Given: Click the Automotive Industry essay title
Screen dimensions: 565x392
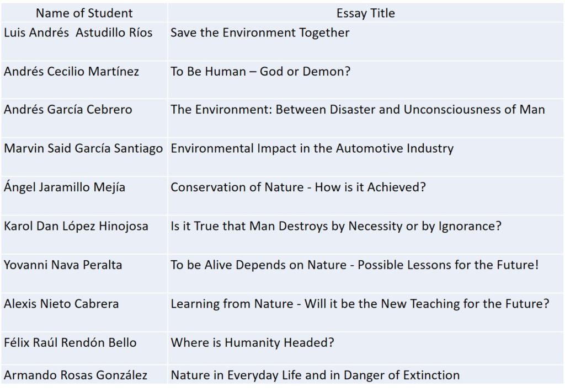Looking at the screenshot, I should (x=312, y=148).
